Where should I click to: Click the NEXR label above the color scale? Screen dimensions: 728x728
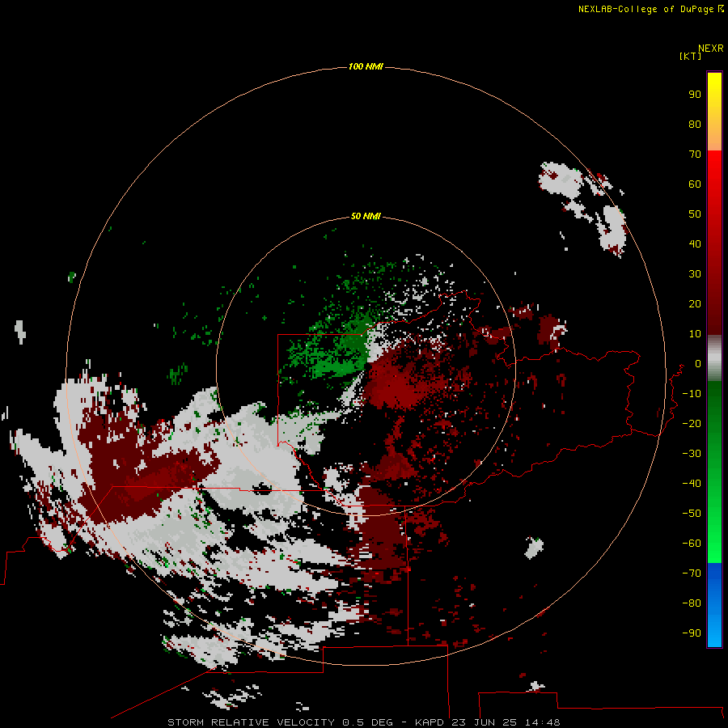tap(710, 49)
